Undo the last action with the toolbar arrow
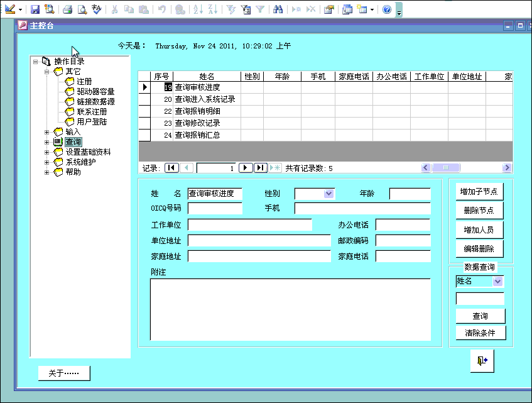This screenshot has width=532, height=403. coord(162,9)
